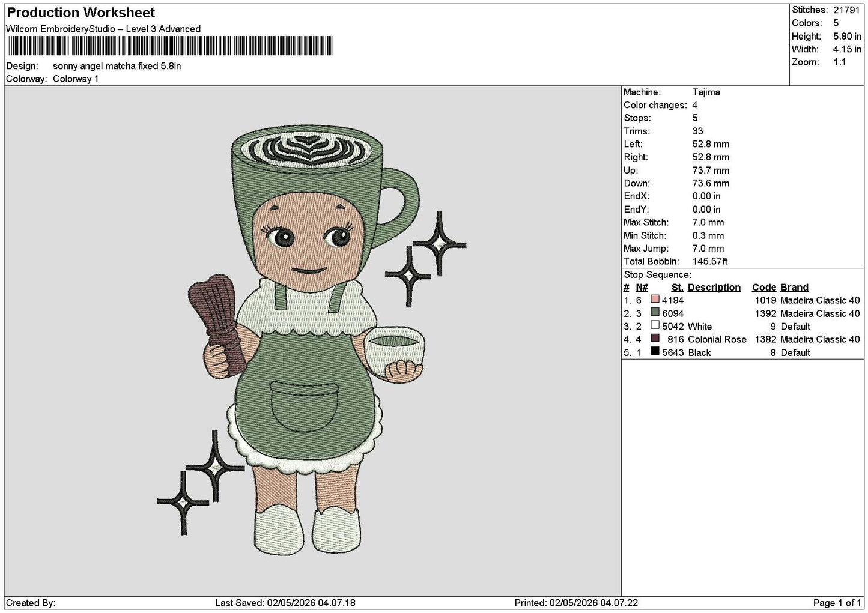This screenshot has height=613, width=868.
Task: Click the 'Last Saved' timestamp in the footer
Action: click(x=285, y=603)
